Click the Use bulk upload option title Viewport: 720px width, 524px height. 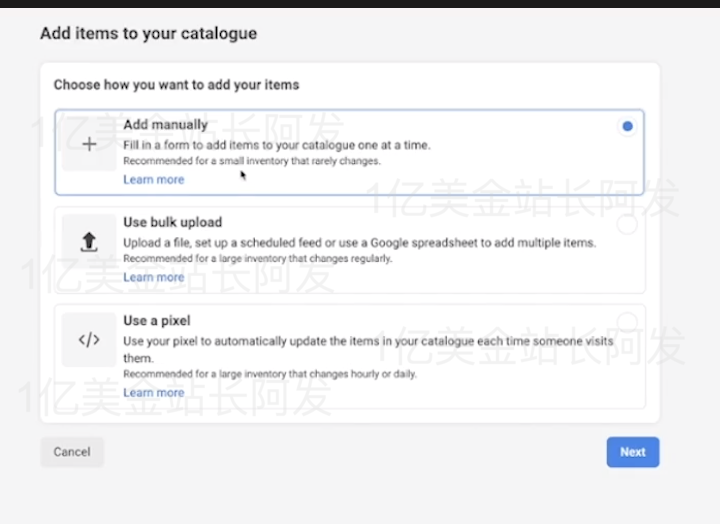pyautogui.click(x=173, y=222)
